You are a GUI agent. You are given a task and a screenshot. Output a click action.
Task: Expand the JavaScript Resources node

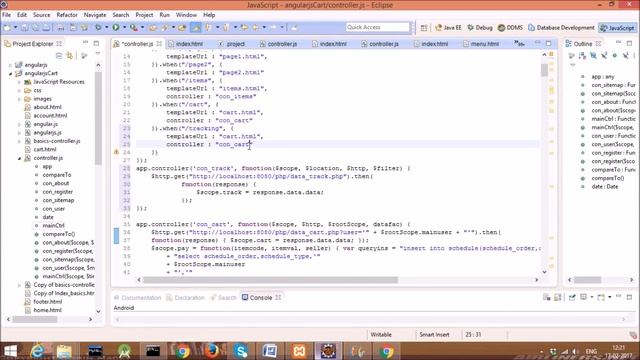click(x=19, y=82)
